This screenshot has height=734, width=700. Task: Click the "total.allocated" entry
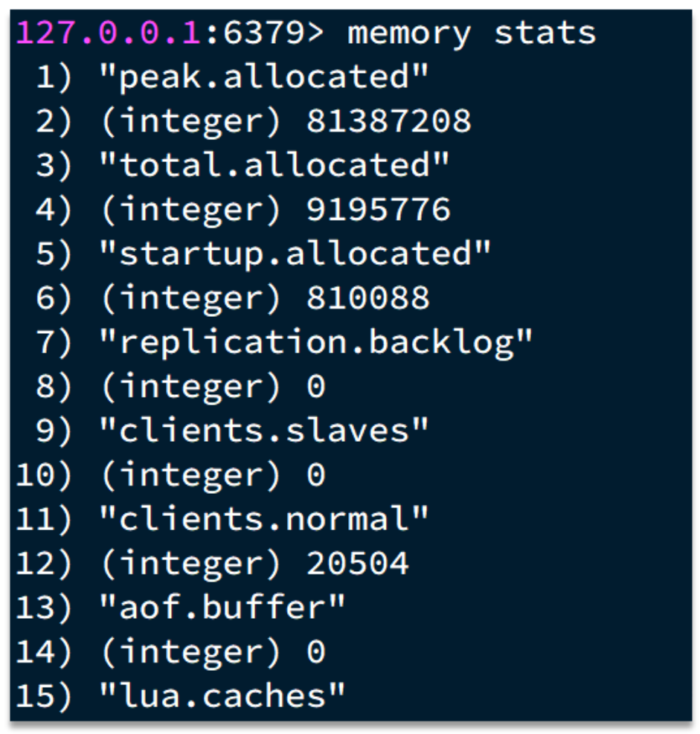(x=274, y=167)
